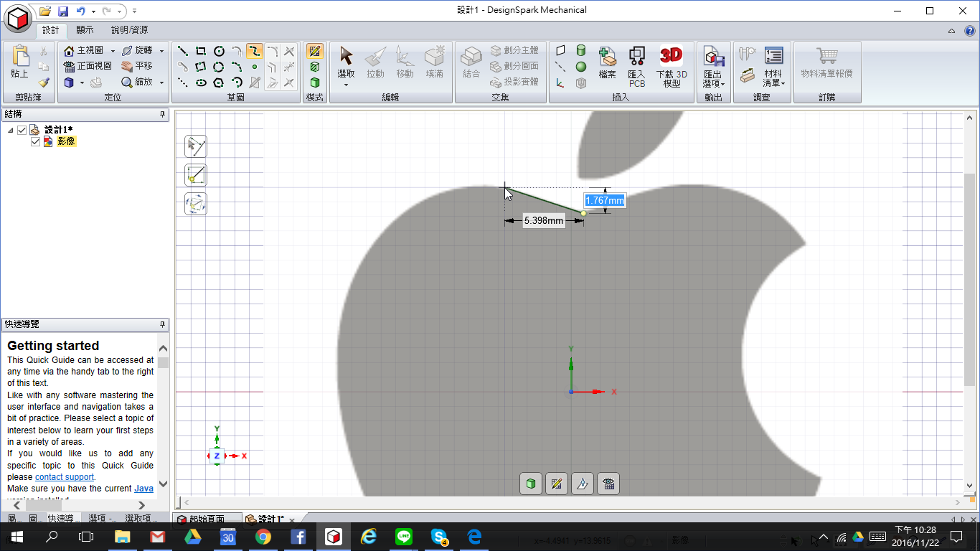Select the 影像 tree item
The height and width of the screenshot is (551, 980).
point(66,141)
